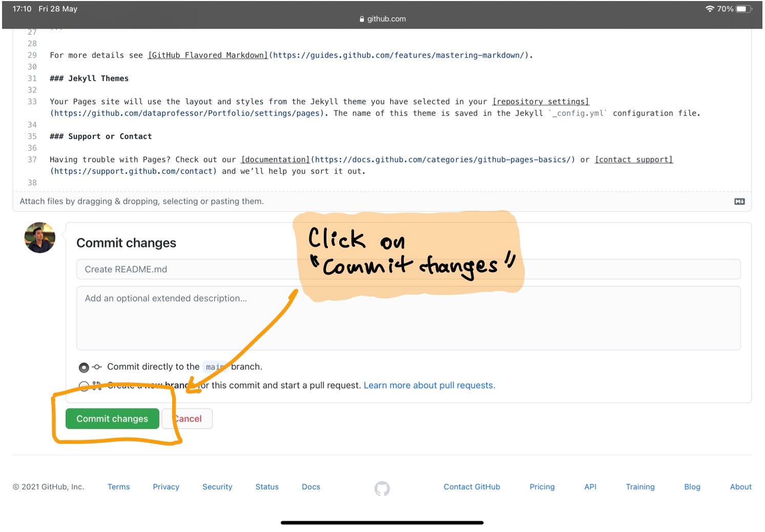Open the About footer link
This screenshot has width=765, height=532.
(741, 487)
